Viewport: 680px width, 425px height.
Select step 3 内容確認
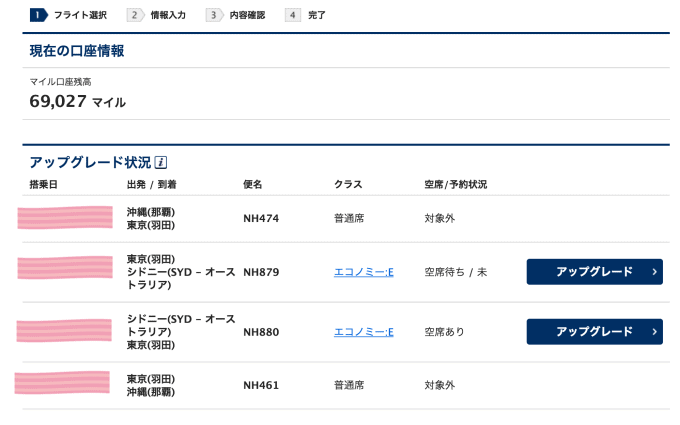(x=235, y=15)
